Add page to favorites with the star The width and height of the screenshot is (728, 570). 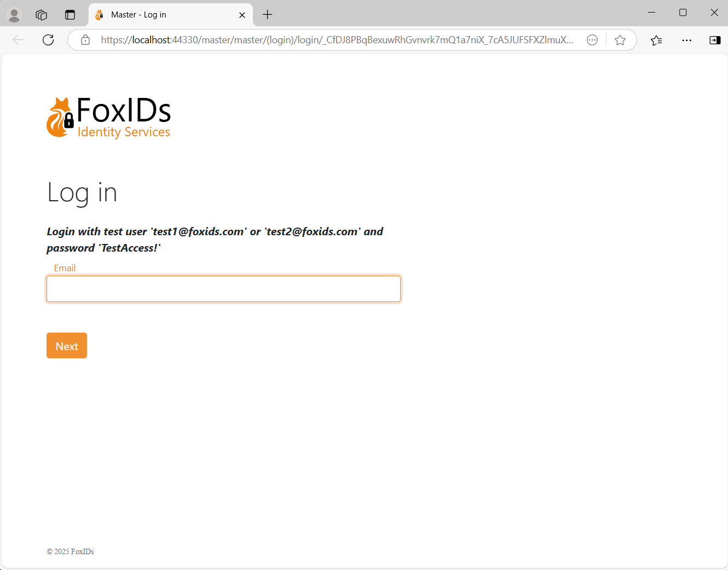click(x=620, y=40)
